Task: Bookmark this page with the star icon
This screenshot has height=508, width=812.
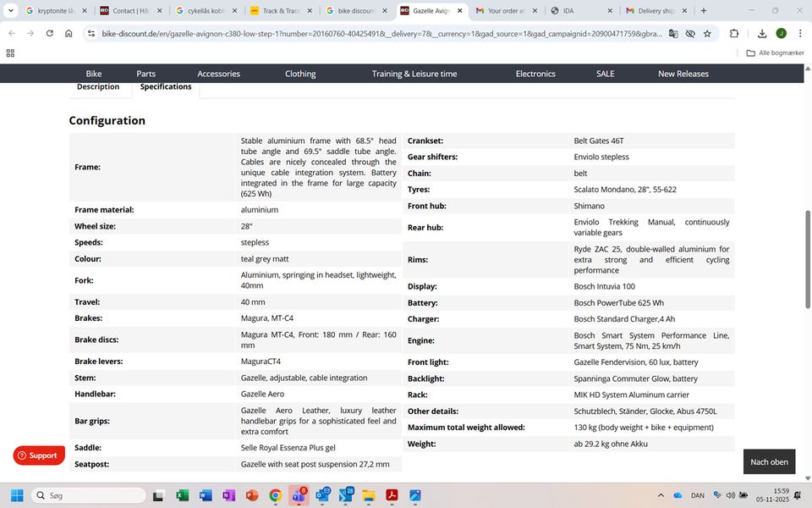Action: [x=707, y=33]
